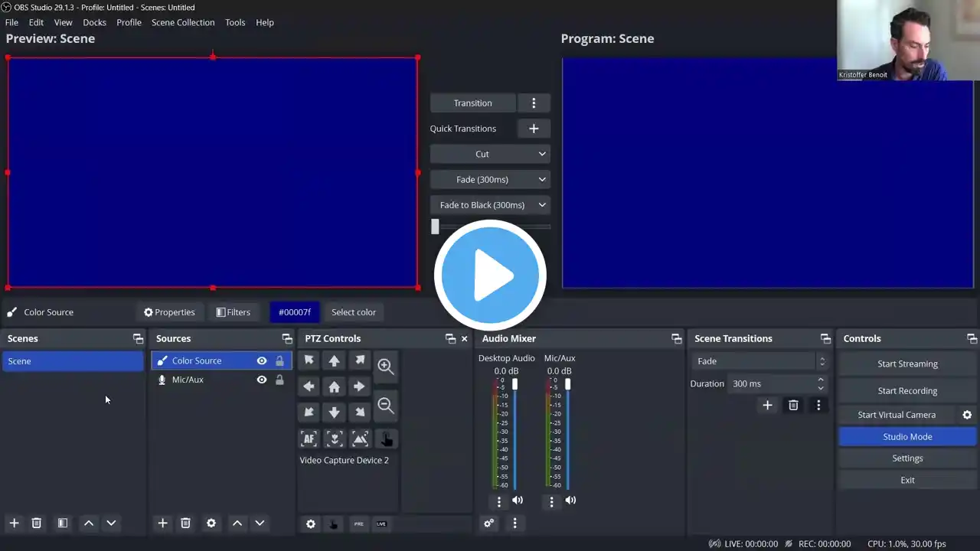Add a new source
The width and height of the screenshot is (980, 551).
162,523
